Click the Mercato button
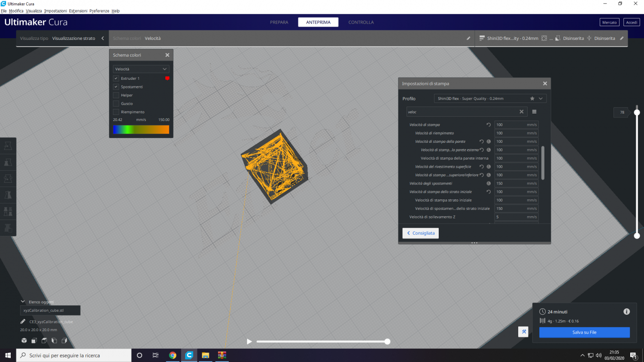This screenshot has width=644, height=362. coord(609,22)
